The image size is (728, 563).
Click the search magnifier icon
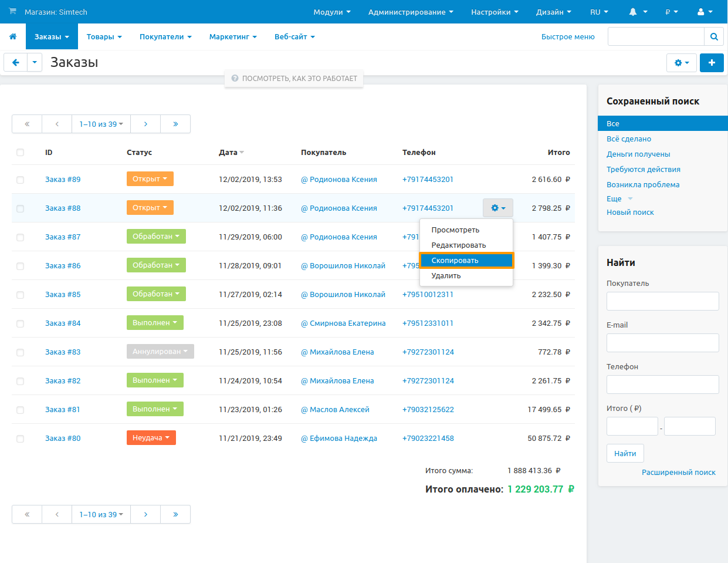pos(714,36)
